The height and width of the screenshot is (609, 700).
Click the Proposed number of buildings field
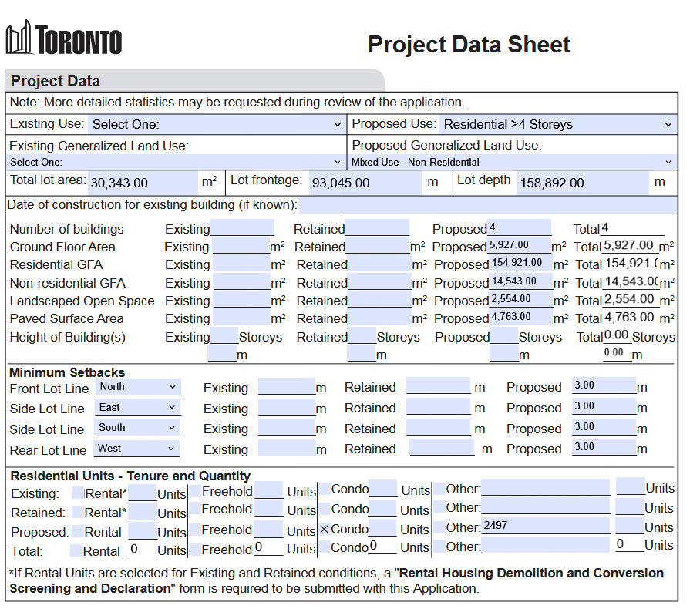pos(520,228)
